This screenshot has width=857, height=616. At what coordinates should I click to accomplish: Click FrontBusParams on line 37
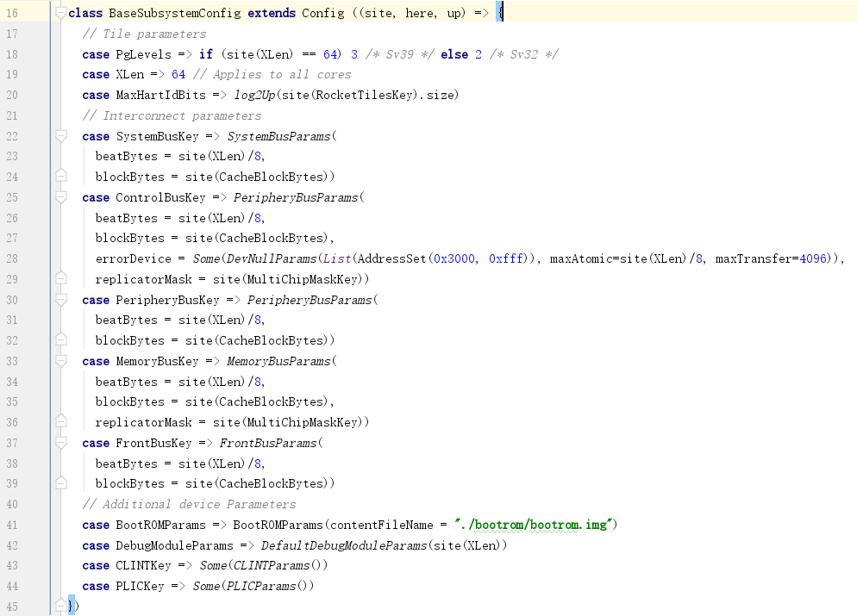[x=268, y=444]
